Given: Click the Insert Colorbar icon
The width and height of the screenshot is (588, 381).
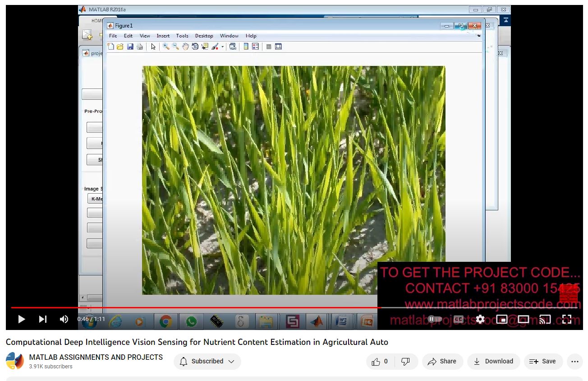Looking at the screenshot, I should [246, 46].
